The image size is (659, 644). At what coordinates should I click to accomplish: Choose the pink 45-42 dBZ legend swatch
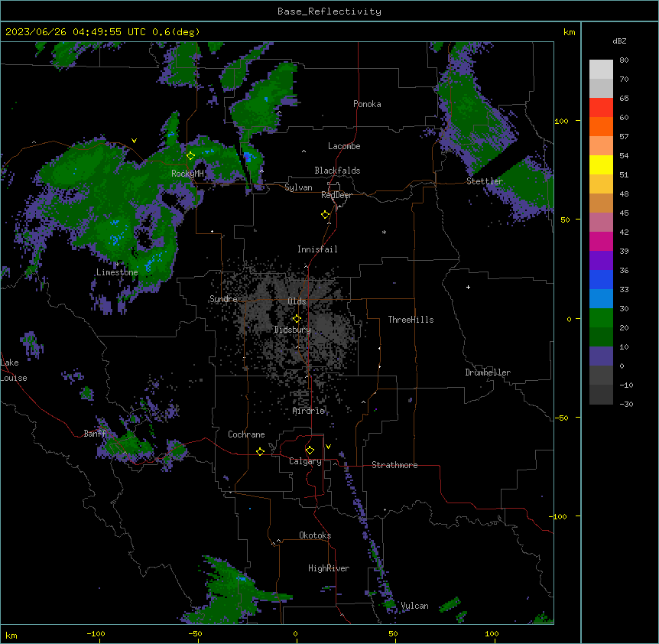point(601,223)
